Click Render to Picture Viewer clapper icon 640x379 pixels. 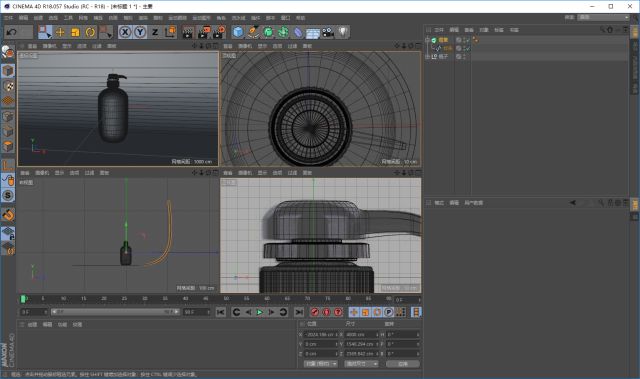203,32
